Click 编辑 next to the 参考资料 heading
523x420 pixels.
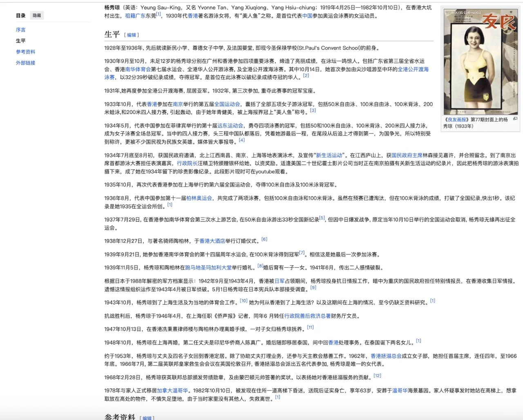(x=147, y=418)
